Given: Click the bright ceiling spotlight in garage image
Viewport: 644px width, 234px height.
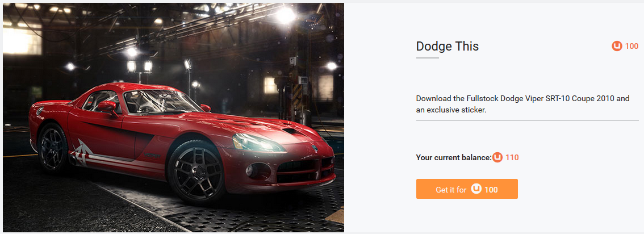Looking at the screenshot, I should pos(286,15).
